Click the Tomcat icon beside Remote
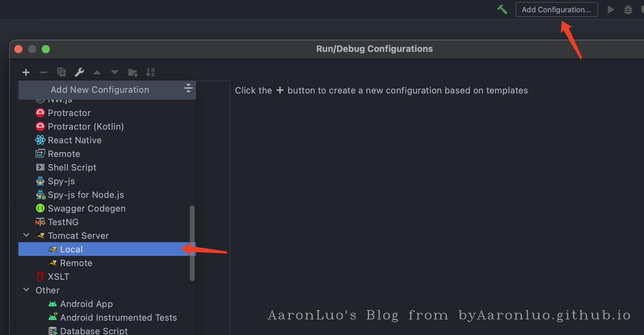Viewport: 644px width, 335px height. coord(53,263)
